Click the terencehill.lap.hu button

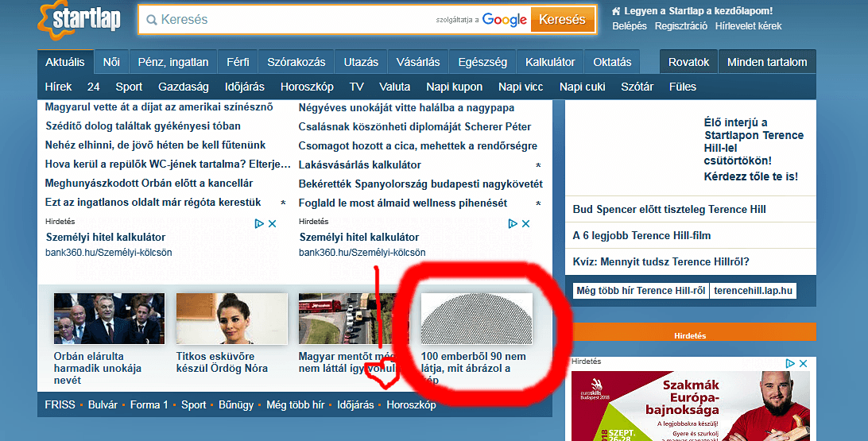(x=753, y=291)
